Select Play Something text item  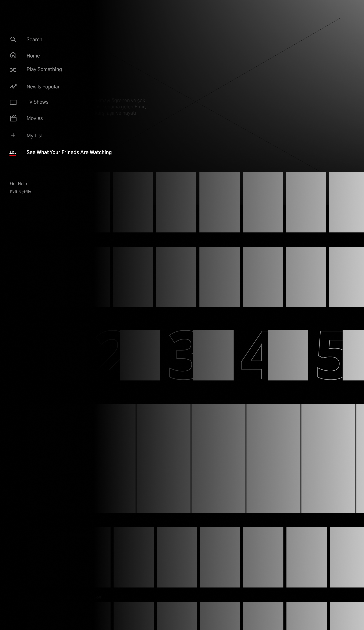click(44, 69)
